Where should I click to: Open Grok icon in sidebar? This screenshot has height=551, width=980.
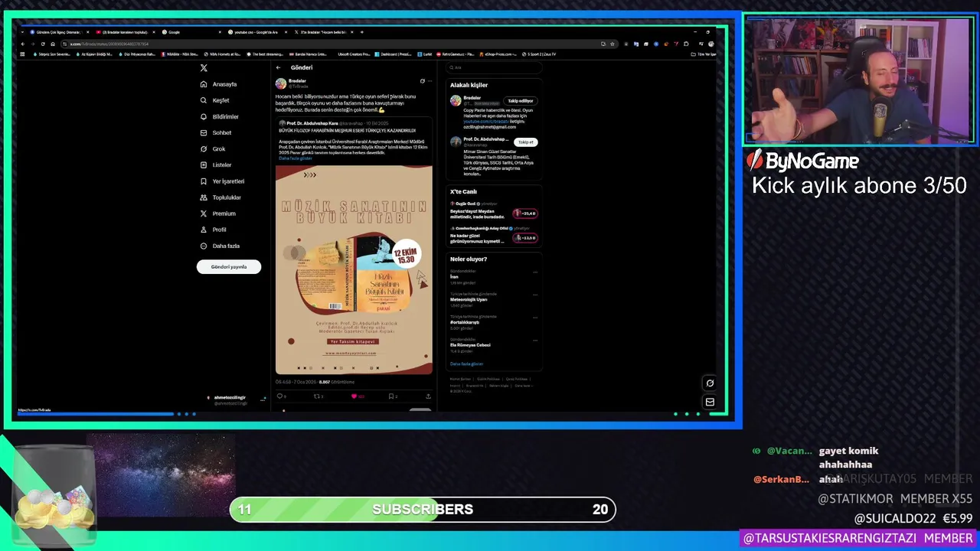(204, 148)
